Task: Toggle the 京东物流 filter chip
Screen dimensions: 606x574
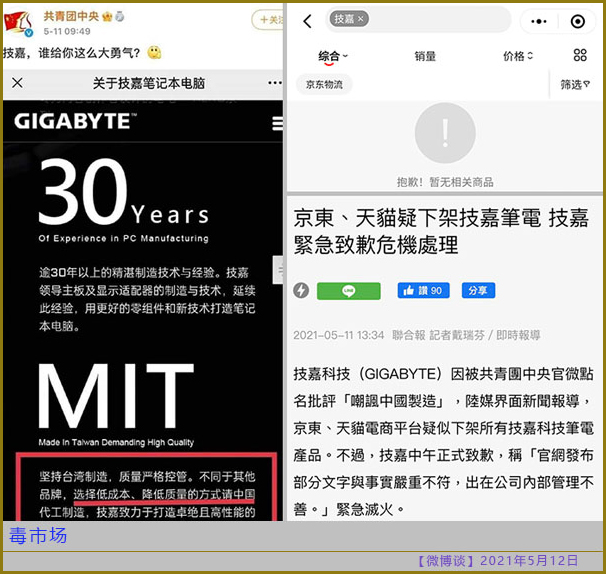Action: 324,84
